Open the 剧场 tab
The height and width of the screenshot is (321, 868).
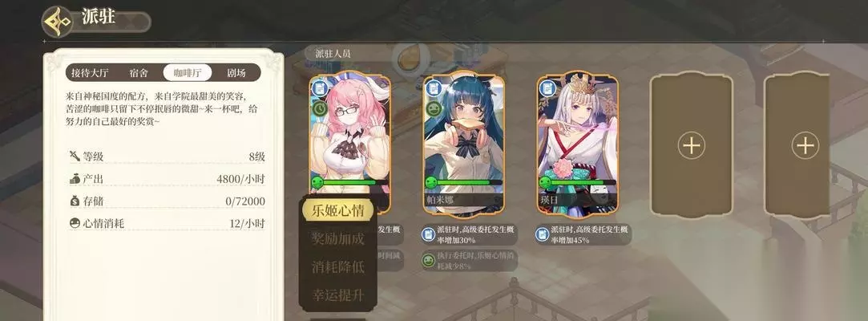click(236, 73)
